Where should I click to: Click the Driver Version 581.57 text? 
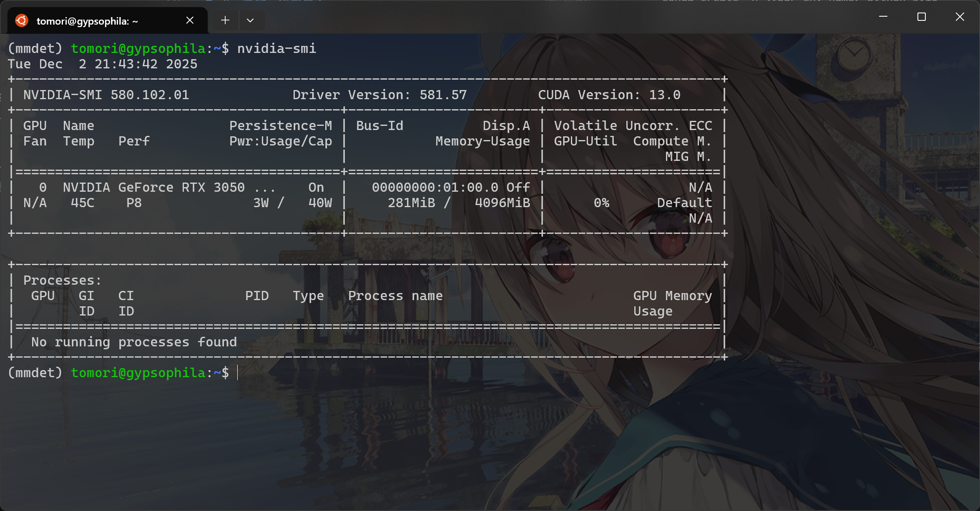pos(379,95)
